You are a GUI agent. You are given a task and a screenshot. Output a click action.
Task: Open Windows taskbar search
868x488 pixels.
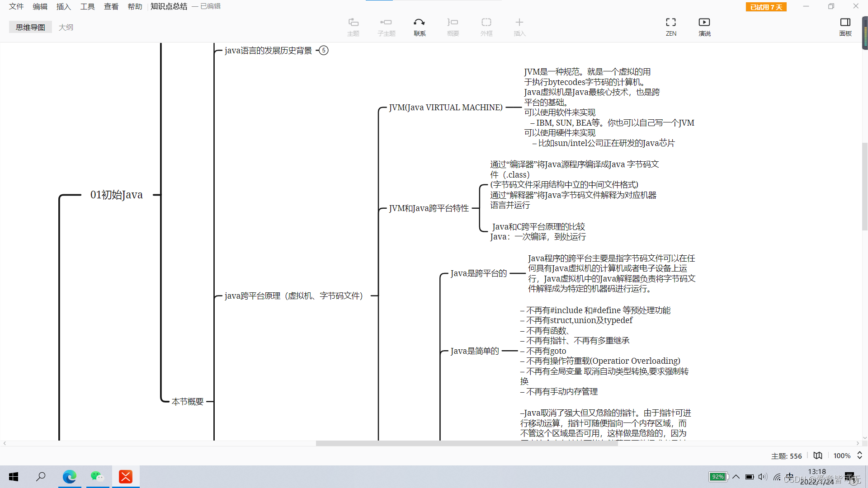[41, 477]
